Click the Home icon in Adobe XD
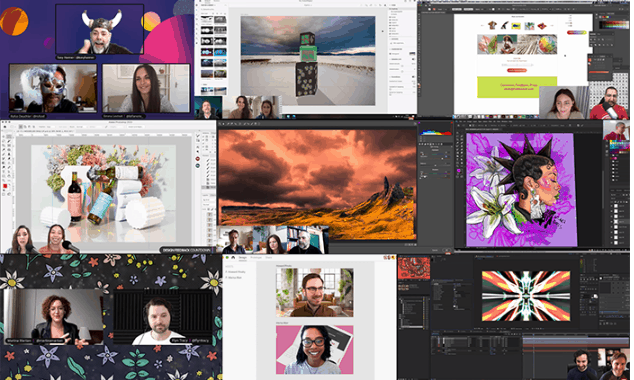The height and width of the screenshot is (380, 634). (233, 258)
